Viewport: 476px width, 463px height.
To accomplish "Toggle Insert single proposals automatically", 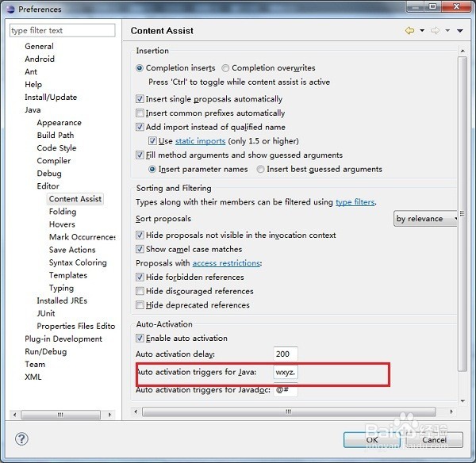I will [x=140, y=99].
